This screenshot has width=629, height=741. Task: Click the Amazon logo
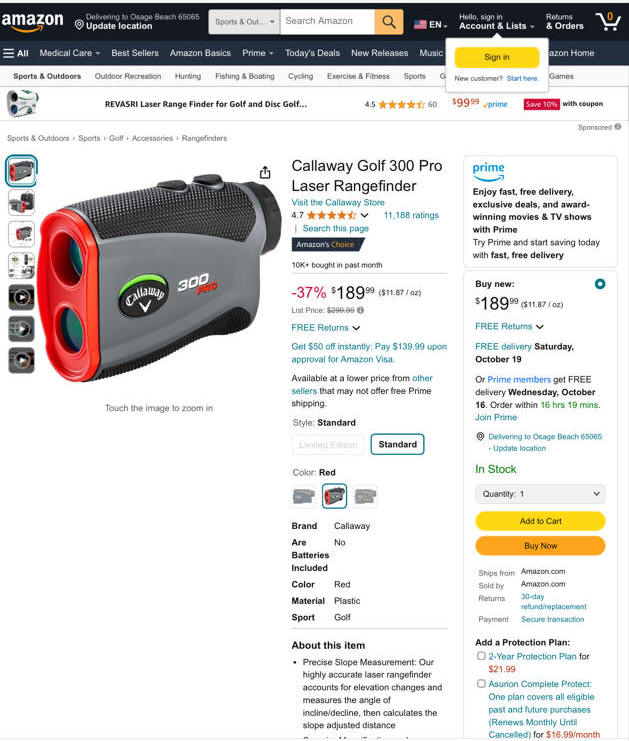point(32,21)
